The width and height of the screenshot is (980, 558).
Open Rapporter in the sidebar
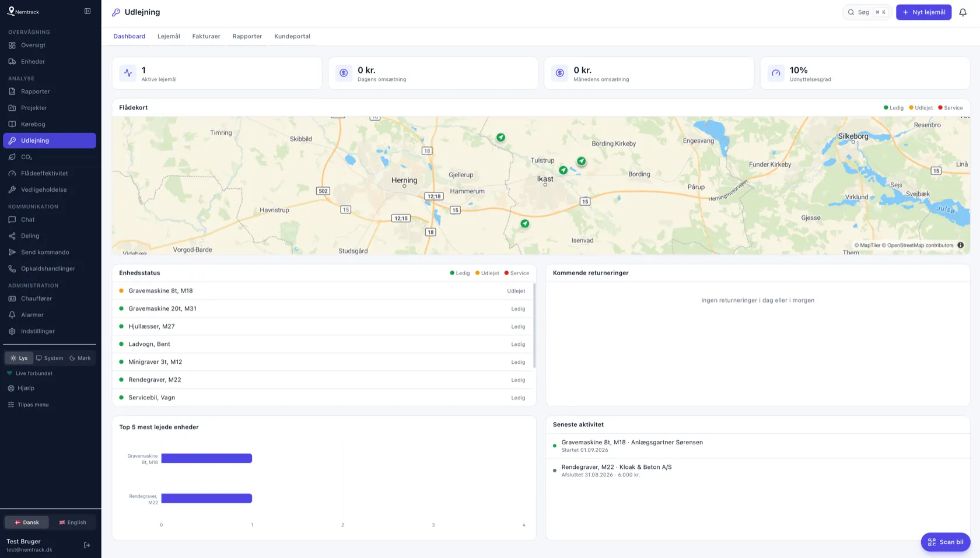(50, 92)
